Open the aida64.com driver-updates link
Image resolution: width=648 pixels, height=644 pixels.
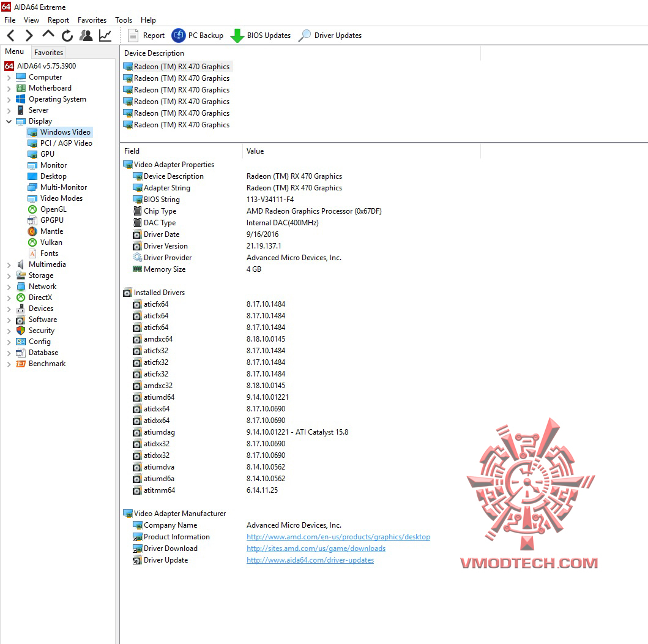click(x=310, y=560)
